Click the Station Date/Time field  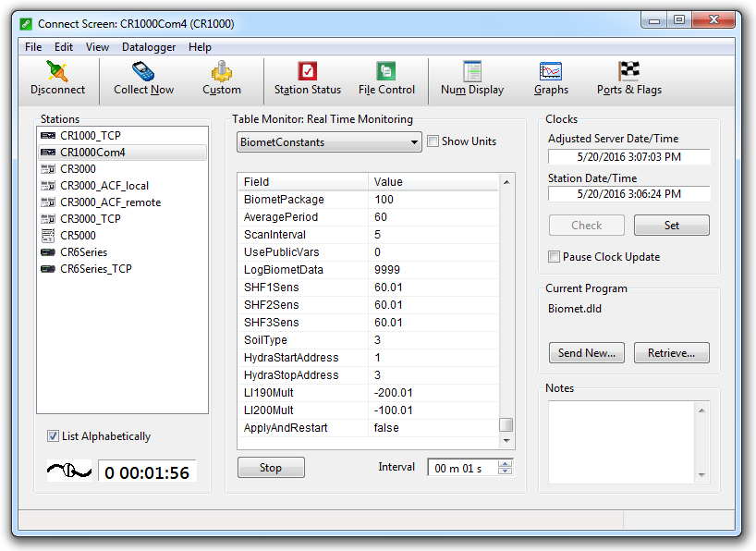[628, 194]
